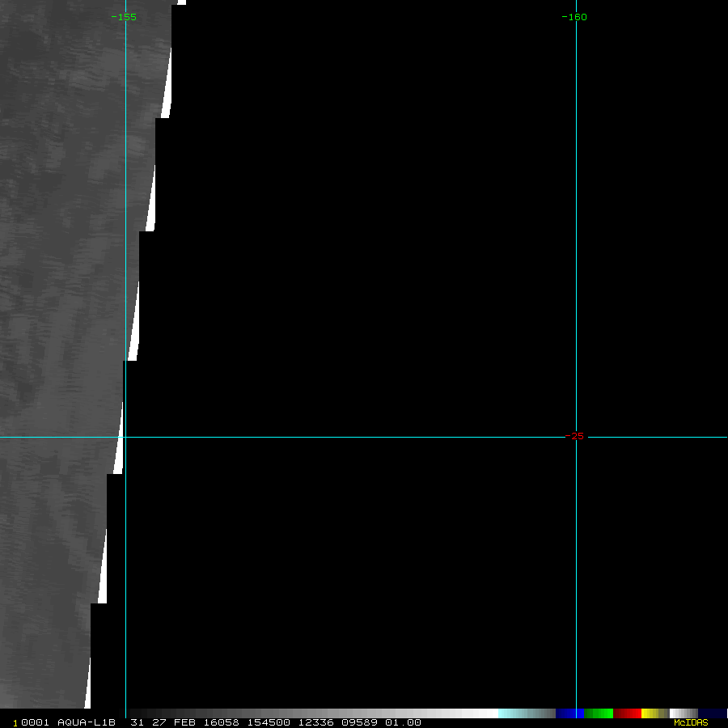Click the 01.00 resolution value

point(403,722)
